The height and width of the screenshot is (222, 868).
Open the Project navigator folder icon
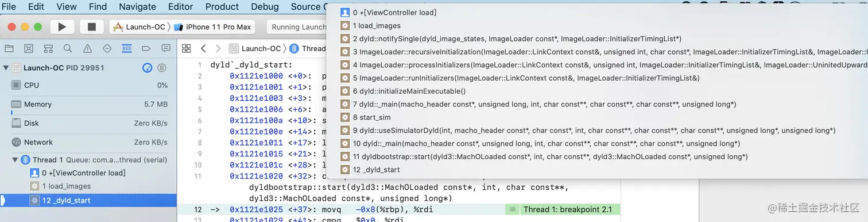[9, 48]
